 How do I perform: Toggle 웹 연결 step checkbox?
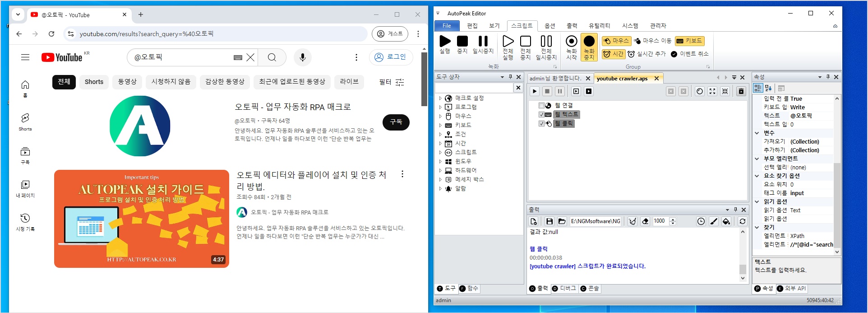pyautogui.click(x=541, y=105)
